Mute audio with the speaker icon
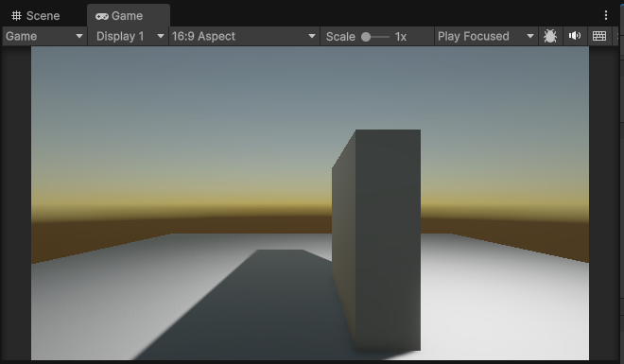The width and height of the screenshot is (624, 364). (x=574, y=36)
